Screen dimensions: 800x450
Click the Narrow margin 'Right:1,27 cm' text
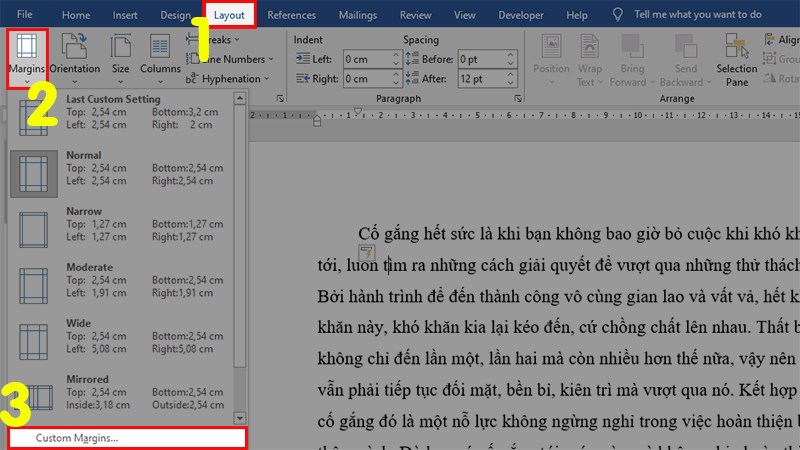click(182, 237)
